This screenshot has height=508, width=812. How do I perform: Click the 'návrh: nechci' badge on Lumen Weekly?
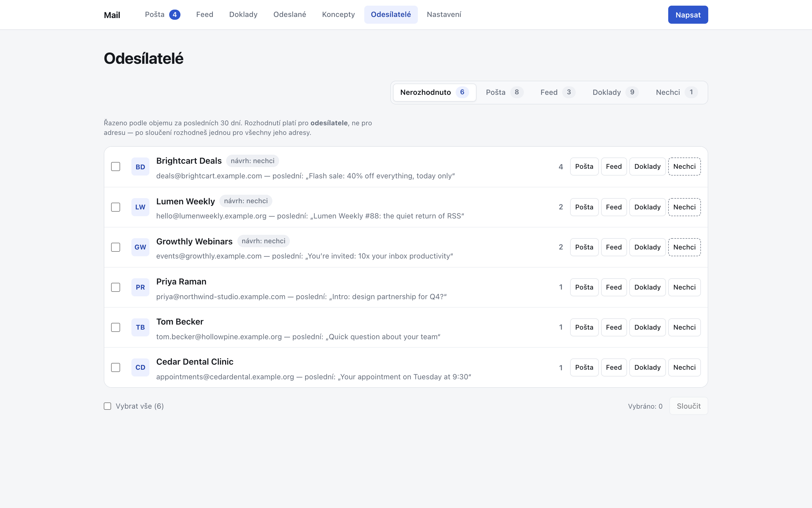[246, 201]
